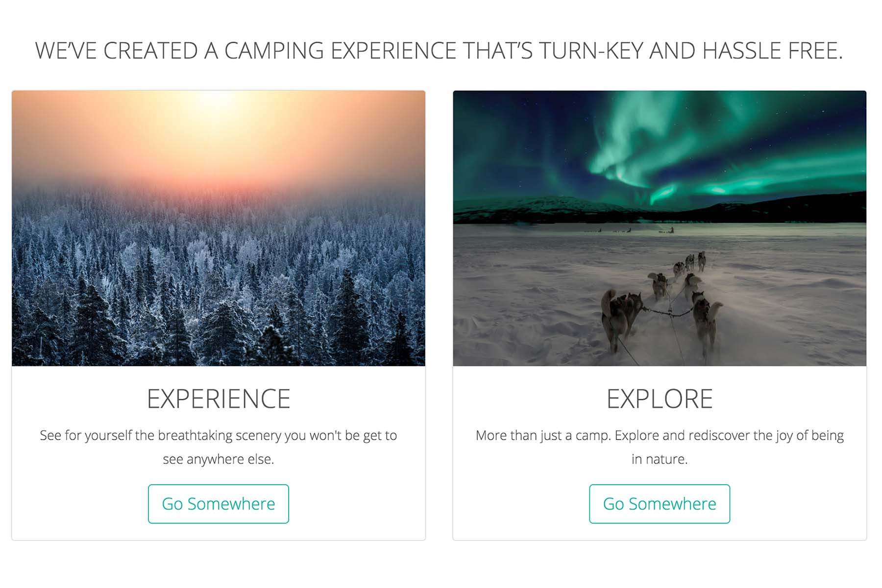This screenshot has width=882, height=588.
Task: Click the 'See for yourself' description text
Action: [219, 447]
